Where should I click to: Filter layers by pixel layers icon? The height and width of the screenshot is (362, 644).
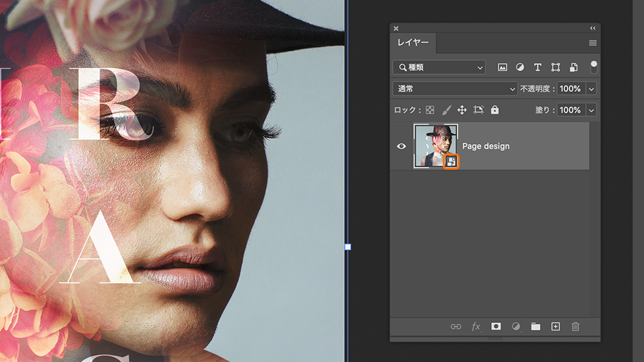tap(502, 67)
